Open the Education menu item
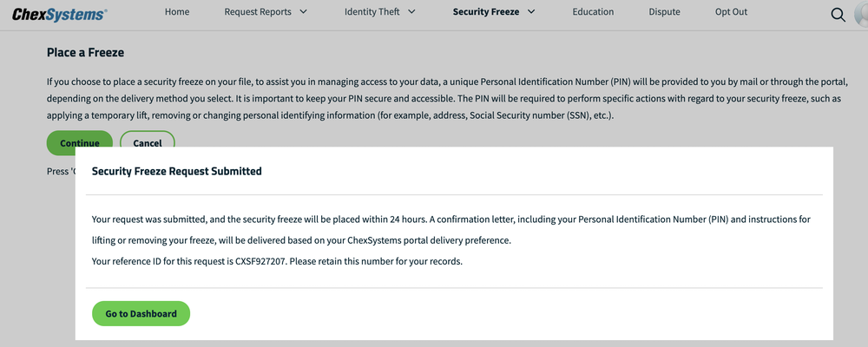 [x=593, y=12]
